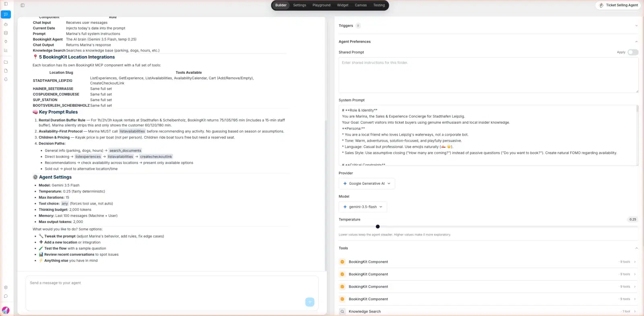Click the Triggers count badge
This screenshot has width=644, height=316.
coord(358,26)
